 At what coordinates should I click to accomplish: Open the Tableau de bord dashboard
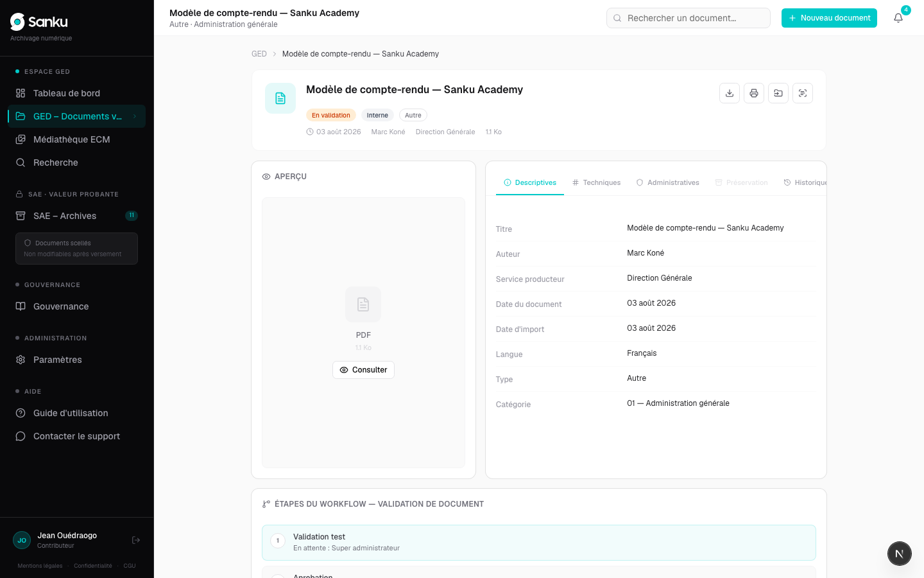pyautogui.click(x=76, y=93)
